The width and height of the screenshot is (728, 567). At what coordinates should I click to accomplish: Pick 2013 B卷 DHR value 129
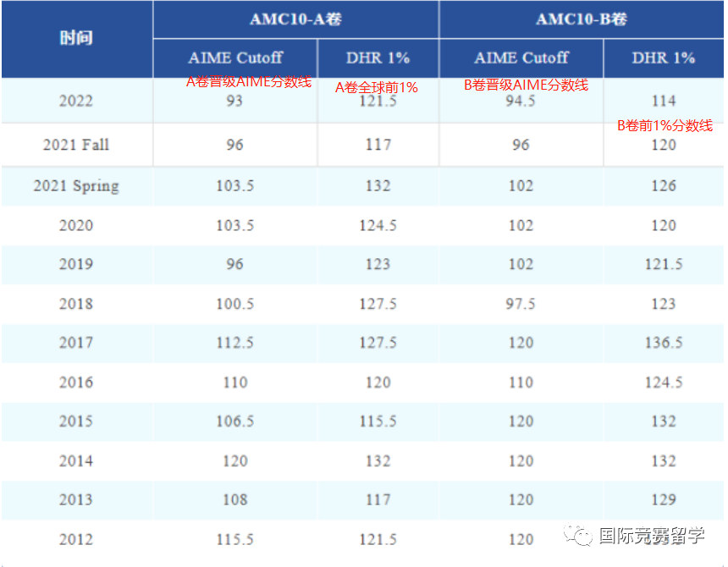click(664, 499)
